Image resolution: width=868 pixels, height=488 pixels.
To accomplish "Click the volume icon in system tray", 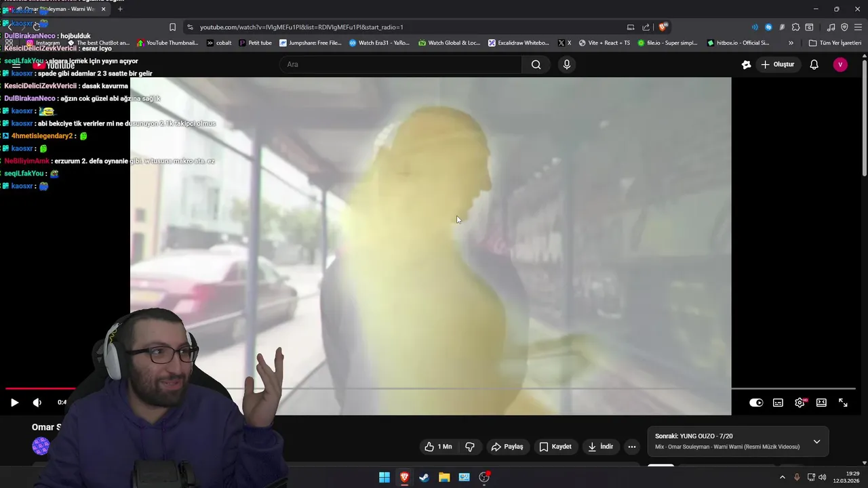I will [x=823, y=477].
